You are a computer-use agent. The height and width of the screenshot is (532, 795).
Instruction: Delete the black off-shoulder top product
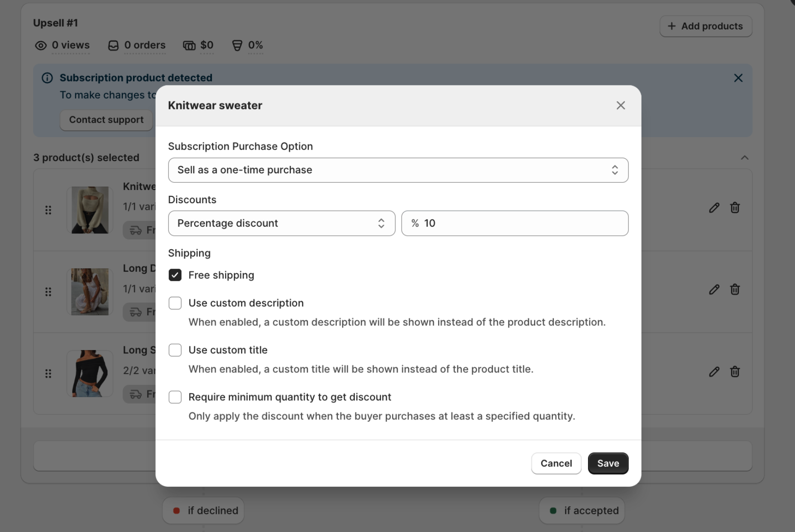point(735,371)
